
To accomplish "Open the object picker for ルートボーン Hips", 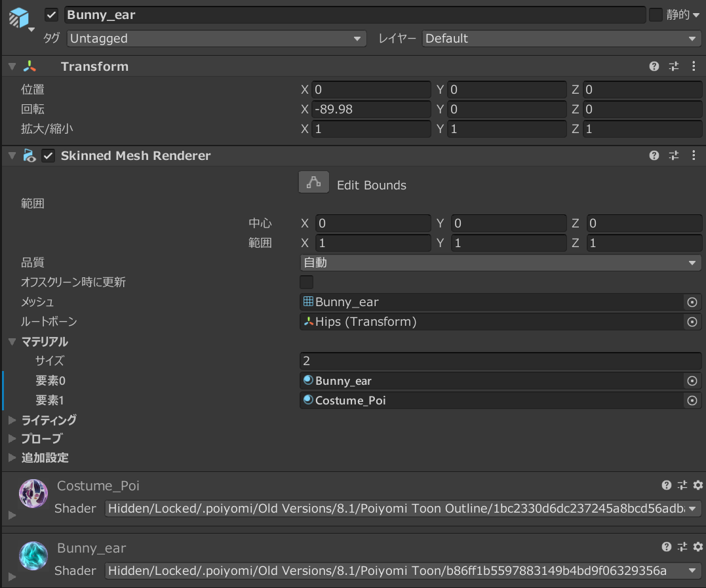I will pos(692,322).
